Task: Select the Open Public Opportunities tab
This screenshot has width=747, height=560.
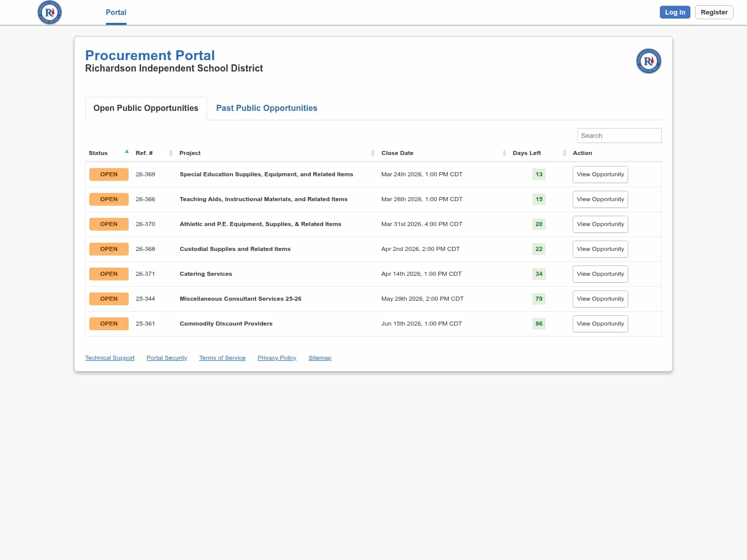Action: (146, 108)
